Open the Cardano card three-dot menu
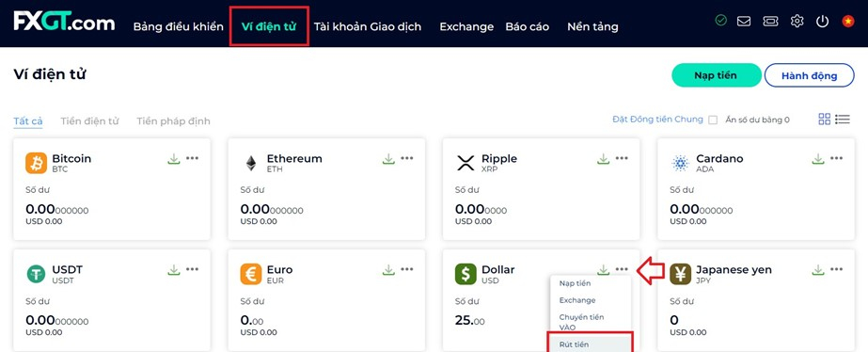 836,158
